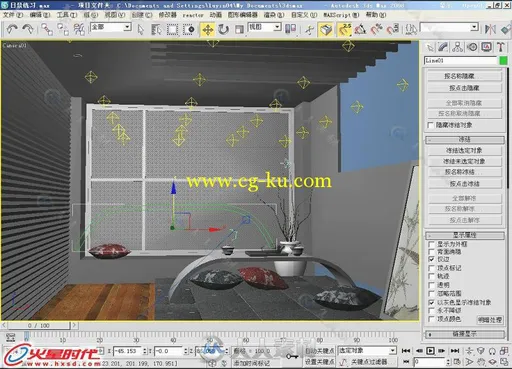Toggle the keyboard shortcut override cube icon
Screen dimensions: 512x369
pos(326,30)
